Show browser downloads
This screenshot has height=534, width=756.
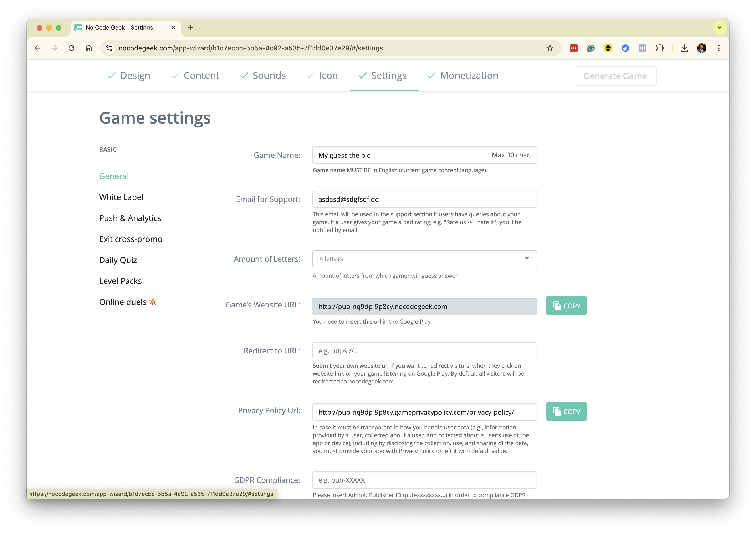tap(684, 48)
